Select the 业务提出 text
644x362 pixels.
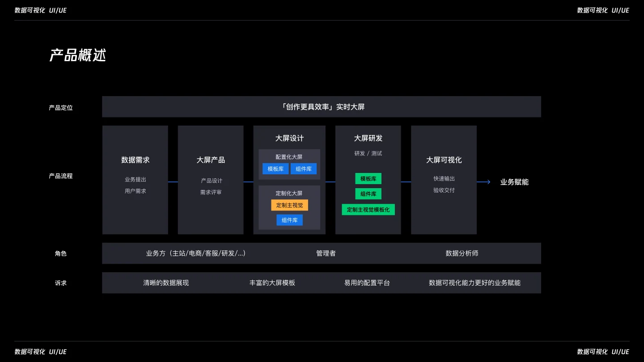136,180
